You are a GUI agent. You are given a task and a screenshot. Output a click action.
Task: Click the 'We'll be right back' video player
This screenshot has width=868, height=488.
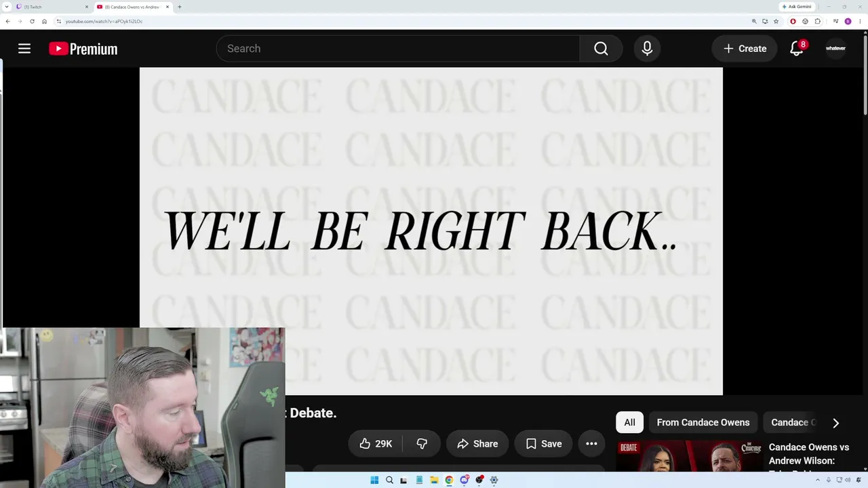point(431,231)
